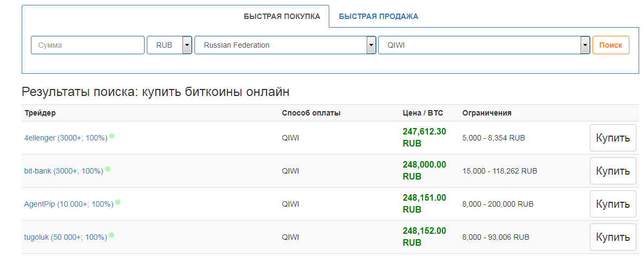Open the AgentPip trader profile link
The width and height of the screenshot is (644, 256).
[68, 204]
